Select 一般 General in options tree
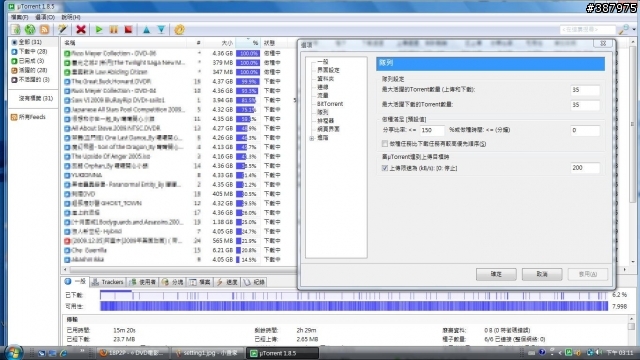This screenshot has width=640, height=360. [322, 62]
